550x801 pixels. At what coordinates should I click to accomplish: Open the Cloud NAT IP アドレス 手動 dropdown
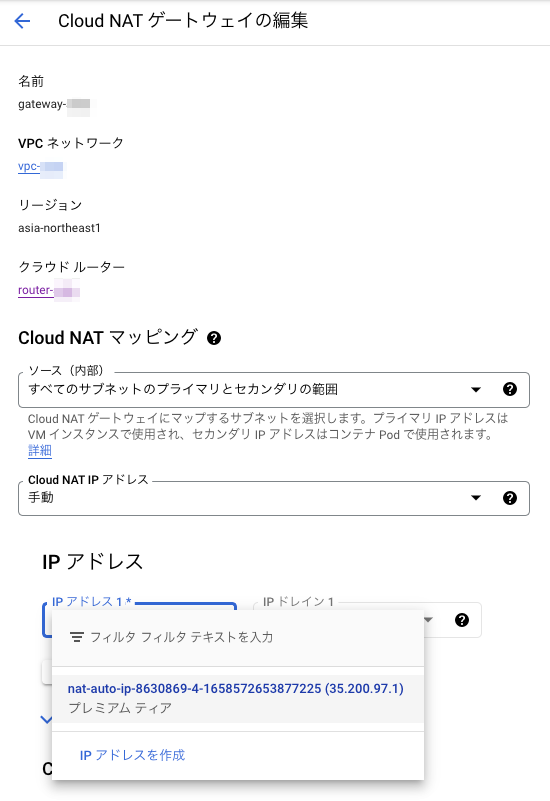tap(274, 498)
